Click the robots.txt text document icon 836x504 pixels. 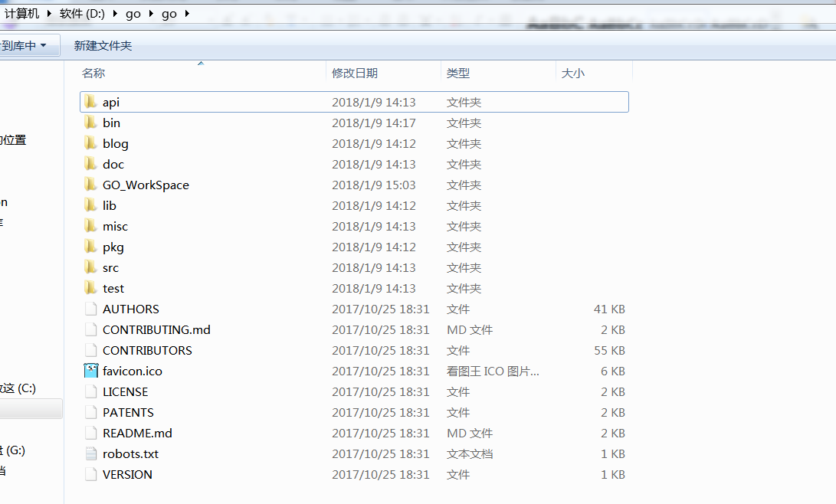(x=91, y=454)
